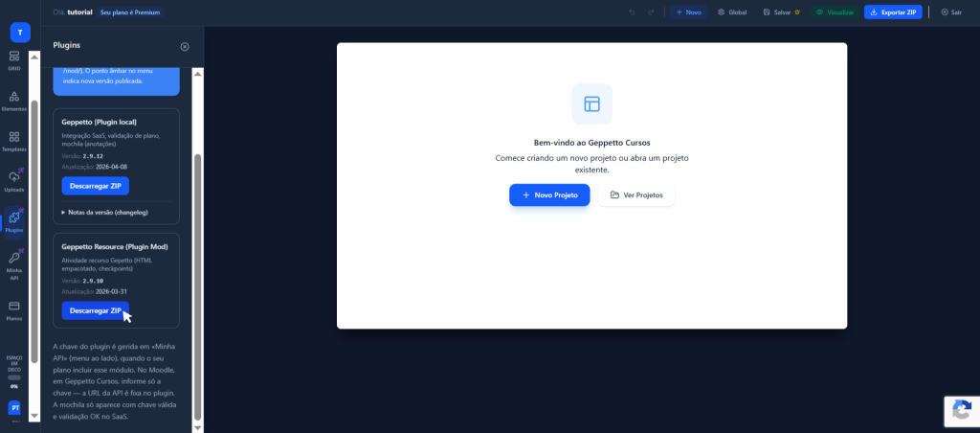Click the Novo Projeto button

point(549,194)
